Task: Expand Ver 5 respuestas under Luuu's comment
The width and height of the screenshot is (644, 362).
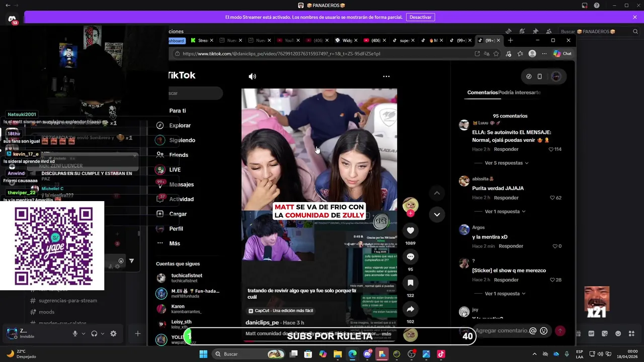Action: (506, 163)
